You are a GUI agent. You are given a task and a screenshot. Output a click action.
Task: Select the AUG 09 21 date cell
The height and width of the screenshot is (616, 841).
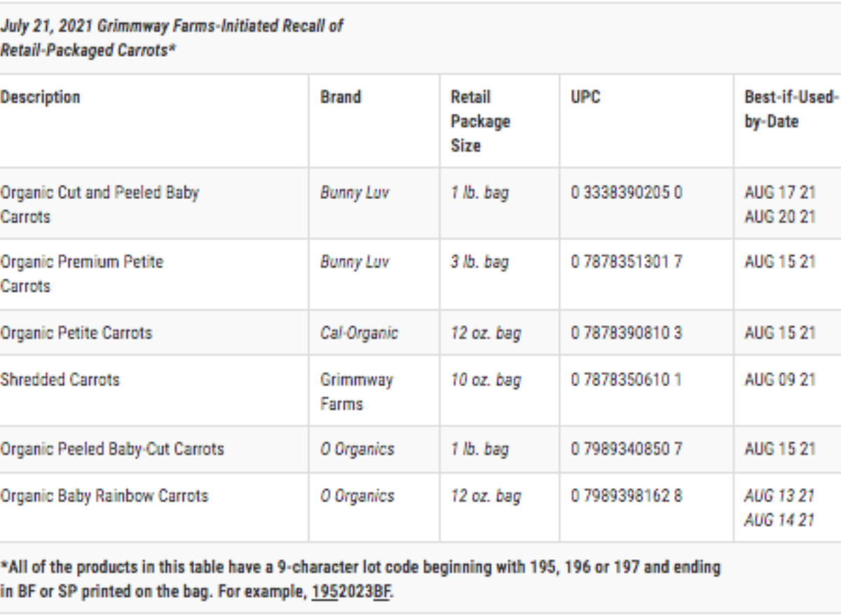779,380
